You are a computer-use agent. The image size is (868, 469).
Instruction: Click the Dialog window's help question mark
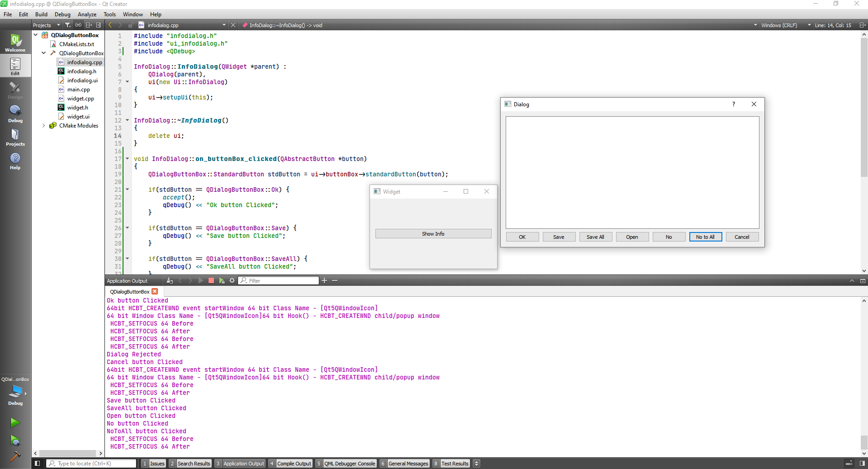[x=734, y=104]
